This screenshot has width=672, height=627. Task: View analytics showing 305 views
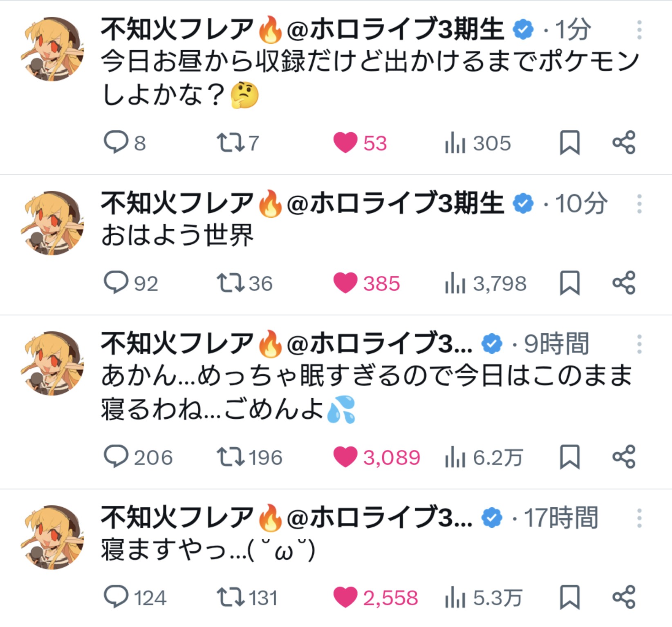455,143
